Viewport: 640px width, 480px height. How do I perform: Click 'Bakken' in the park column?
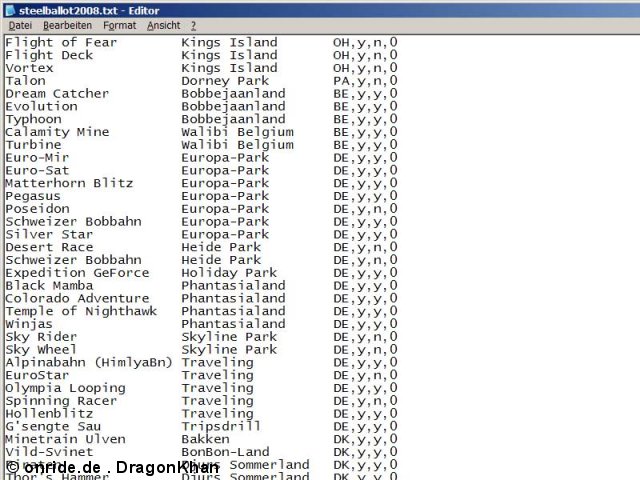coord(205,439)
